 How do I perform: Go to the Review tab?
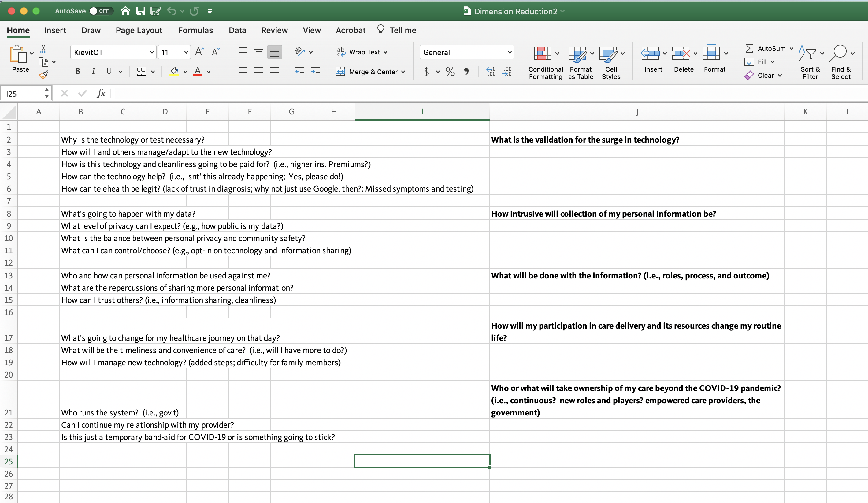274,30
